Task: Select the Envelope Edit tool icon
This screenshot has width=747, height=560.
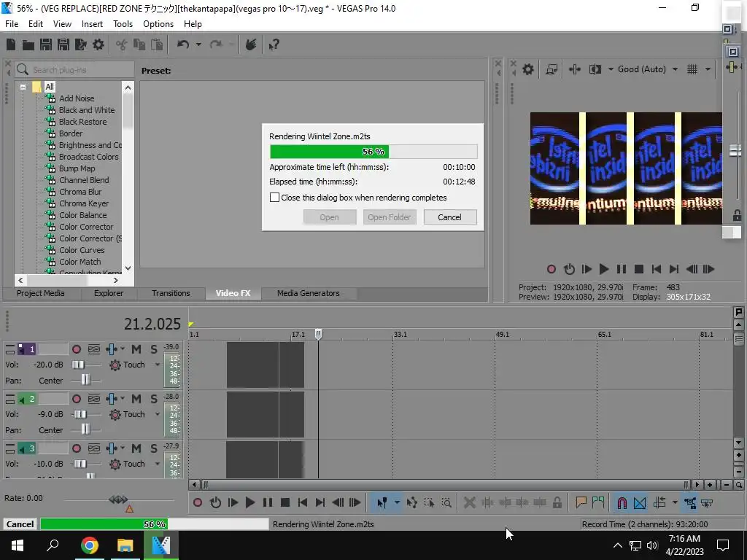Action: (x=412, y=502)
